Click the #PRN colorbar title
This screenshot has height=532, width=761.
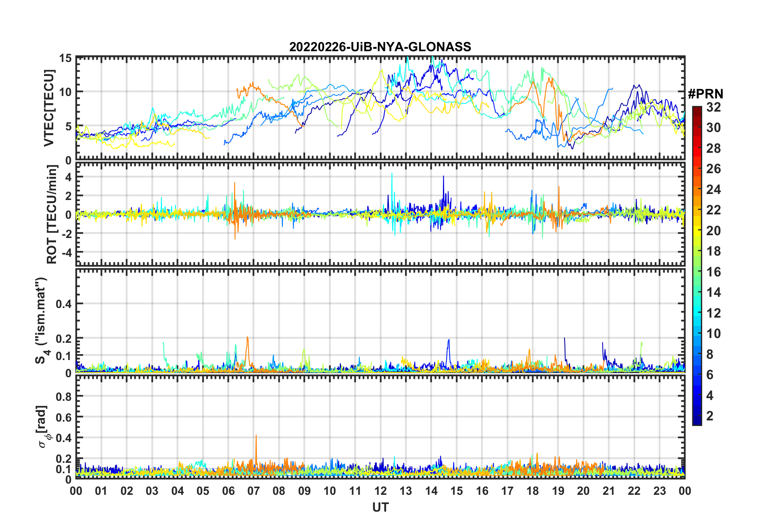(705, 94)
